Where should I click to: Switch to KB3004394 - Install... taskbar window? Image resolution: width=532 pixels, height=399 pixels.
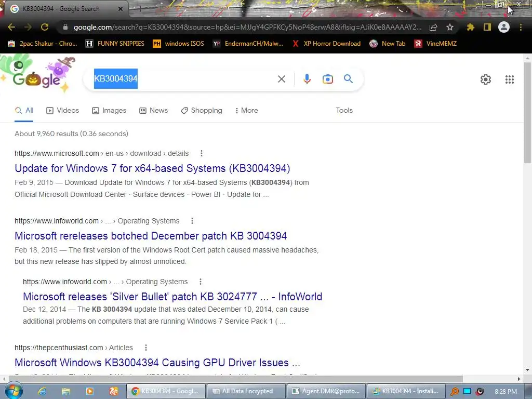coord(406,391)
